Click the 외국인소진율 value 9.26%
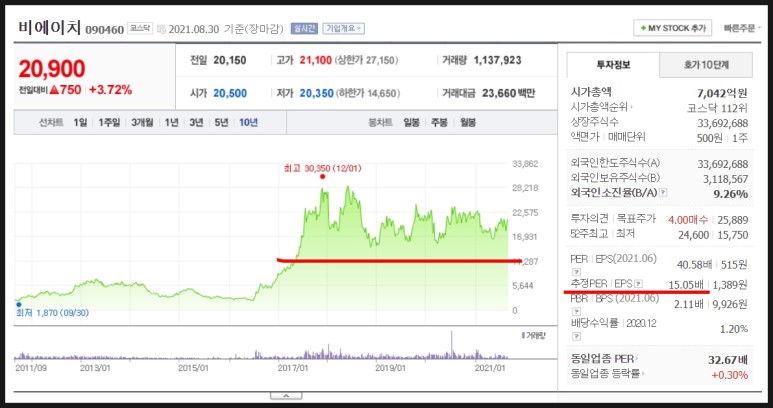The width and height of the screenshot is (773, 408). coord(731,194)
